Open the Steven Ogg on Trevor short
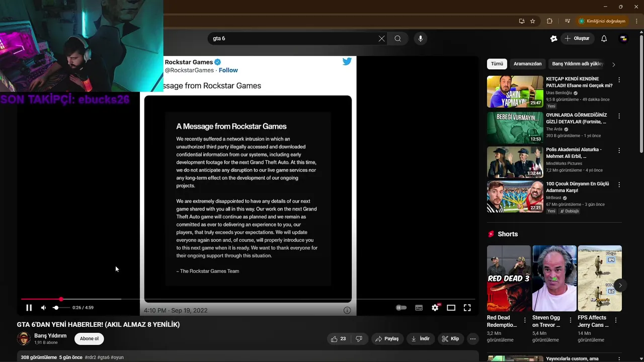 click(554, 278)
